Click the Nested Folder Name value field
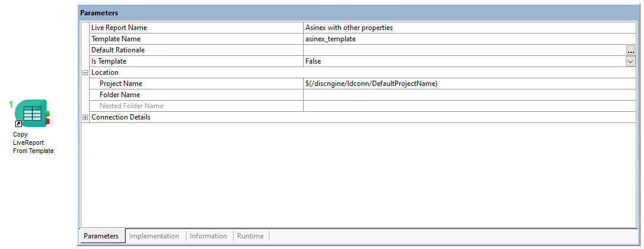The image size is (644, 249). click(x=469, y=106)
